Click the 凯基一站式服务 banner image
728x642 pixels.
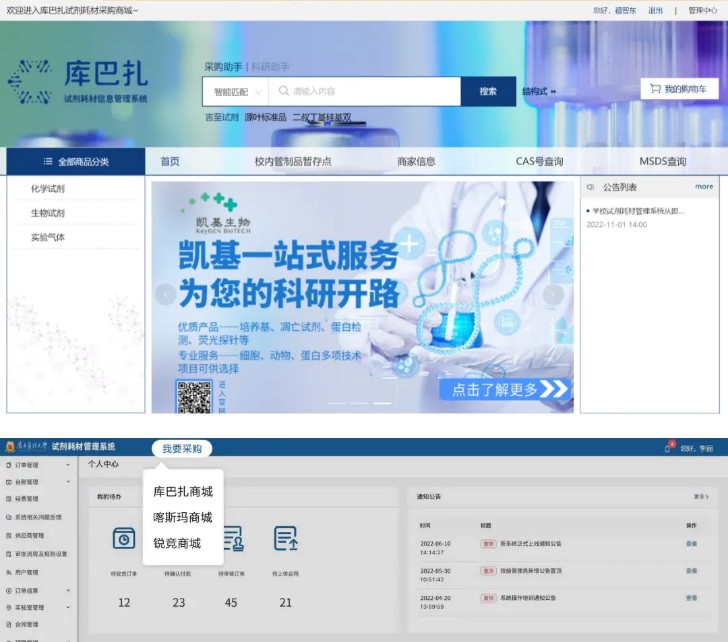[x=363, y=297]
